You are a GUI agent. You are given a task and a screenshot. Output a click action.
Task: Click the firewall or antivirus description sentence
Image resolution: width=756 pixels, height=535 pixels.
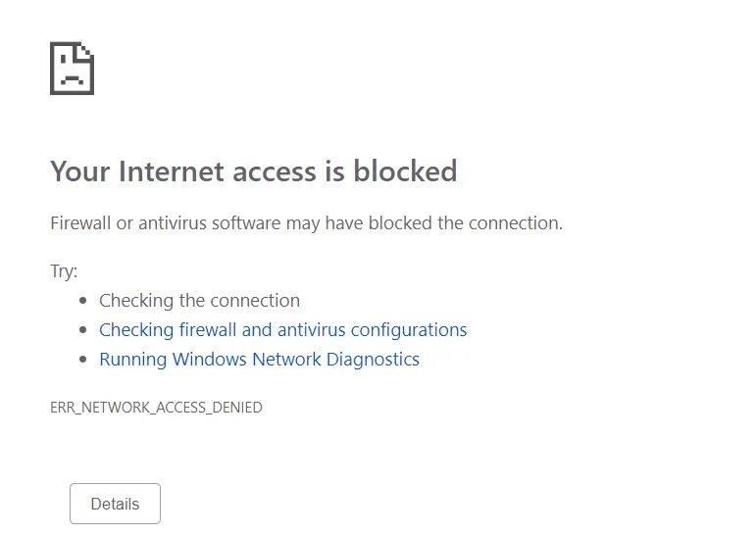(x=306, y=223)
